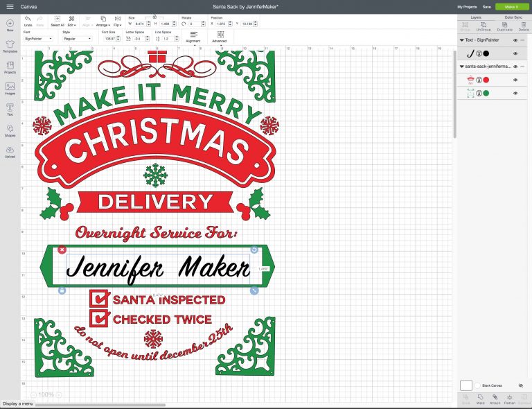Hide the santa-sack-jenniferma... group

[x=515, y=67]
